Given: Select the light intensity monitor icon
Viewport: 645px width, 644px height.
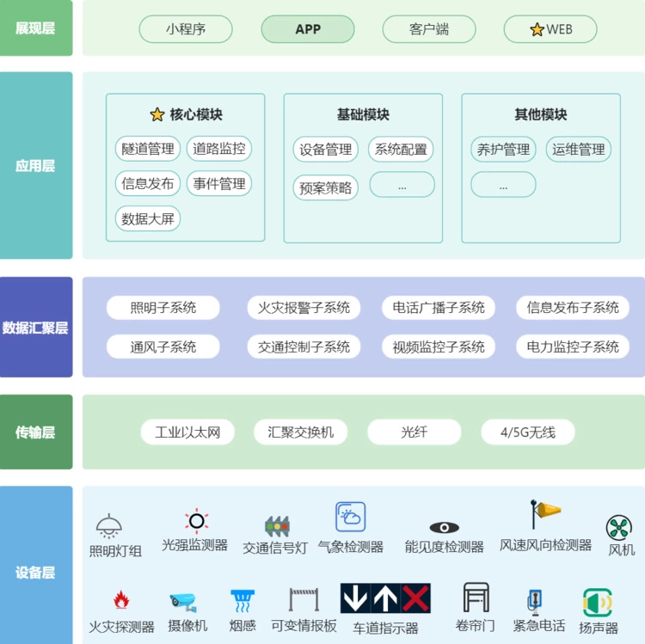Looking at the screenshot, I should (x=196, y=521).
